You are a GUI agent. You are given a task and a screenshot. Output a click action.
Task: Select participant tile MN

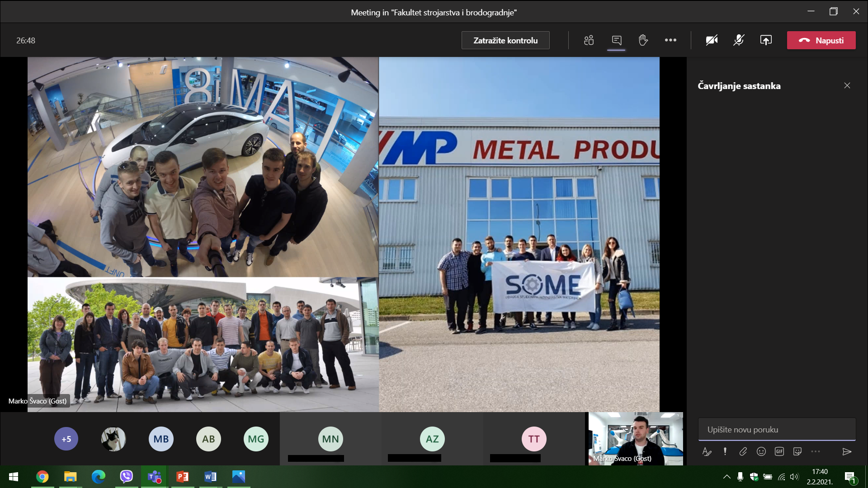[x=330, y=439]
